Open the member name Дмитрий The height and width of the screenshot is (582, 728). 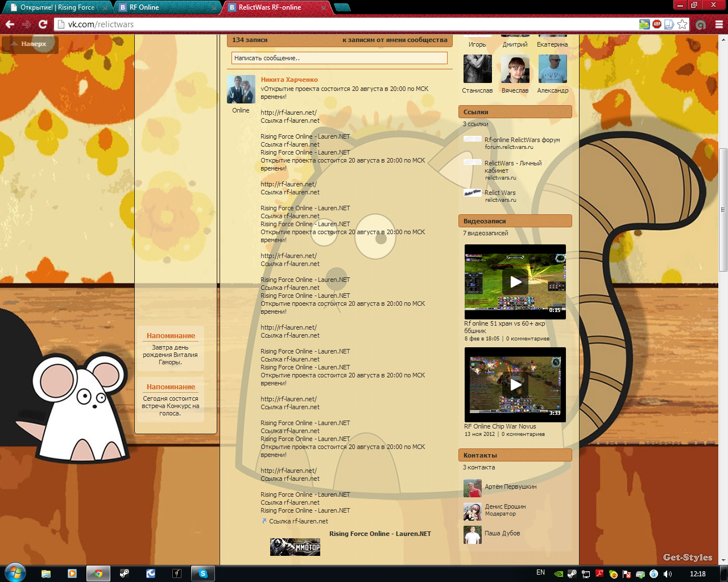(x=515, y=44)
